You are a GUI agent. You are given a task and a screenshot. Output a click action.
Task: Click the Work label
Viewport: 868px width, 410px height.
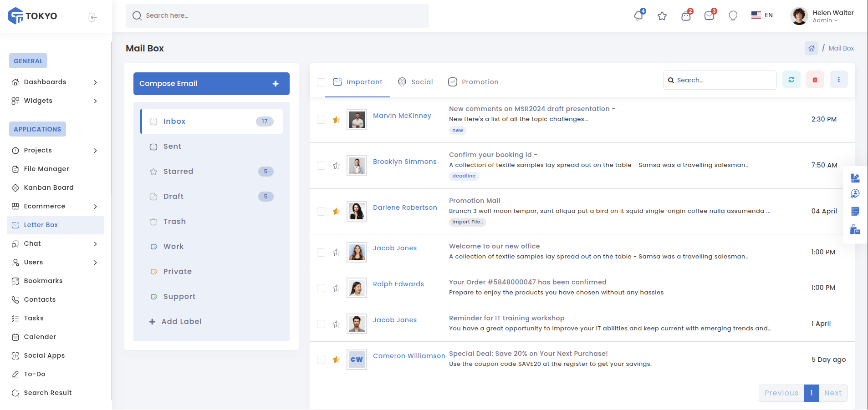point(212,247)
